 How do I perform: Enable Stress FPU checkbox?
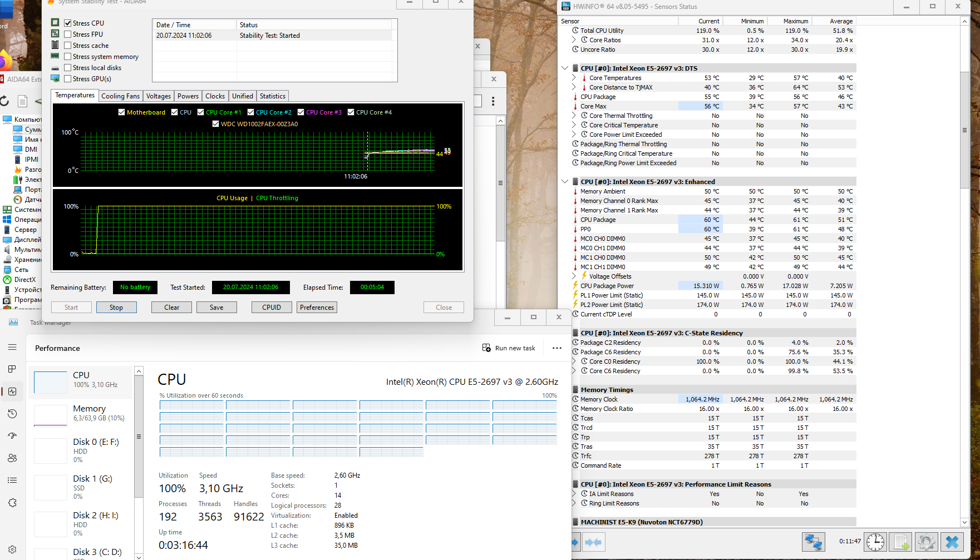pyautogui.click(x=67, y=34)
